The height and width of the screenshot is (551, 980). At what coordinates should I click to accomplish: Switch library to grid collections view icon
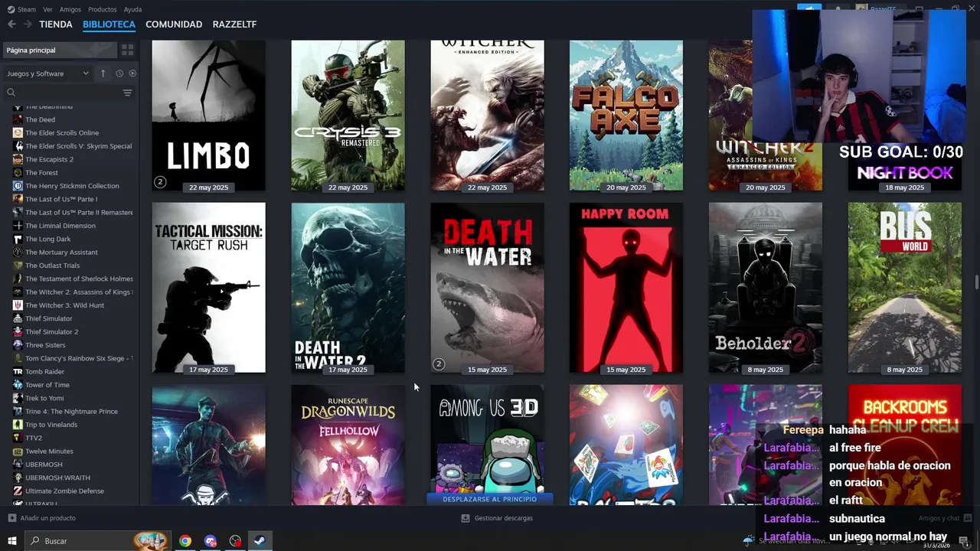point(128,50)
